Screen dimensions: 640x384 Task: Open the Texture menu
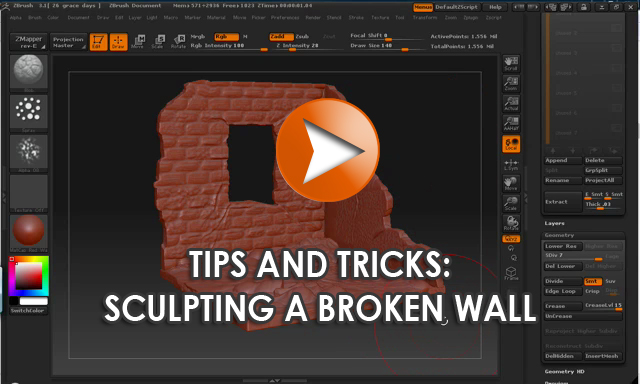(x=380, y=18)
